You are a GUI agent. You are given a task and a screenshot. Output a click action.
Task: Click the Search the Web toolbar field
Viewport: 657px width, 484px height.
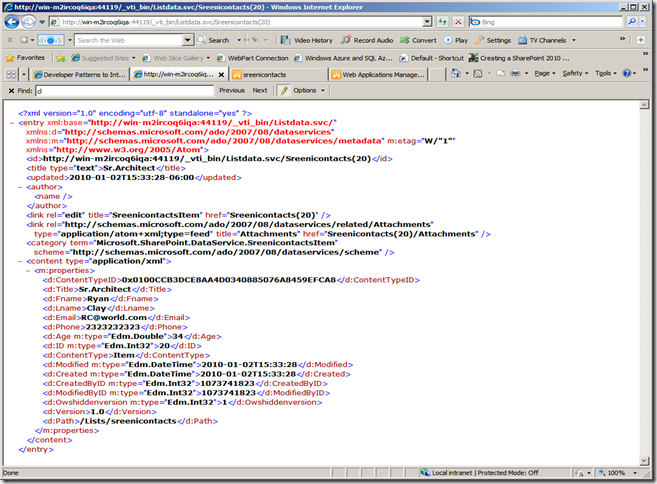129,40
